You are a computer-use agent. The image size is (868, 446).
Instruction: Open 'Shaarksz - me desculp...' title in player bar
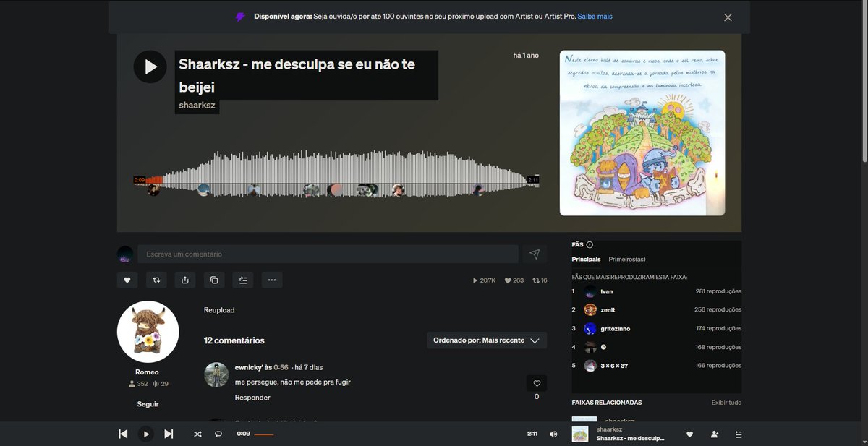pos(630,439)
